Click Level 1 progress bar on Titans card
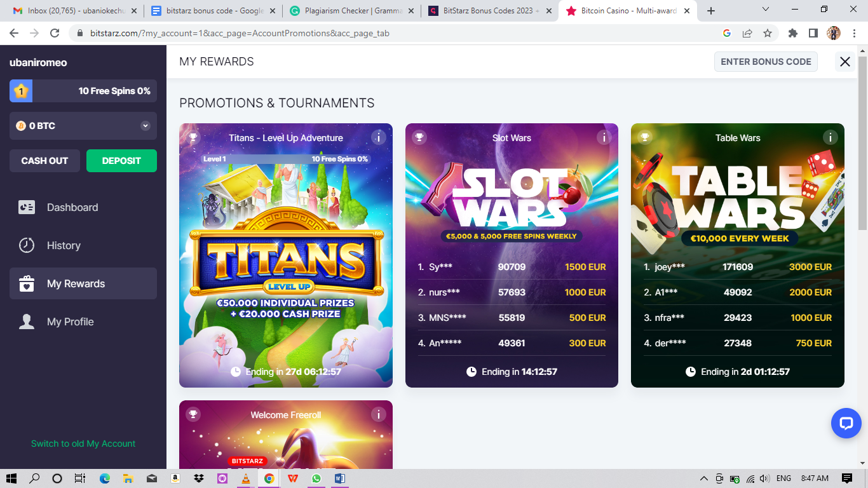Screen dimensions: 868x488 286,159
